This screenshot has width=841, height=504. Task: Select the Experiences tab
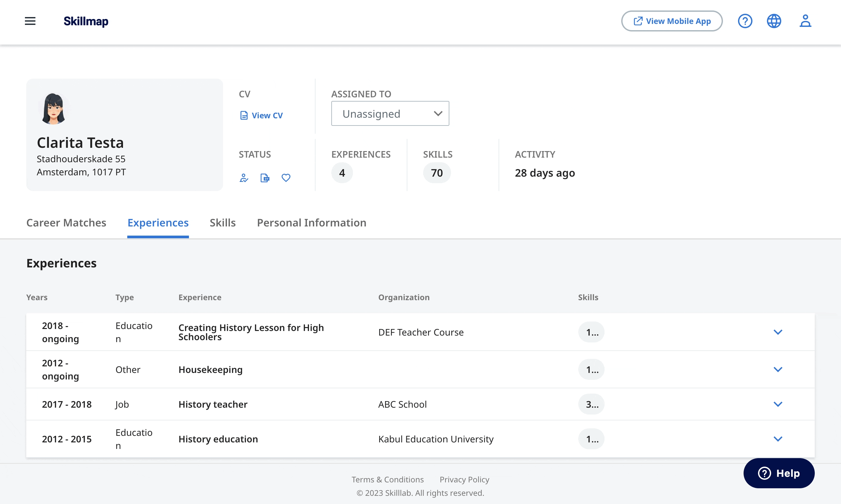[158, 223]
